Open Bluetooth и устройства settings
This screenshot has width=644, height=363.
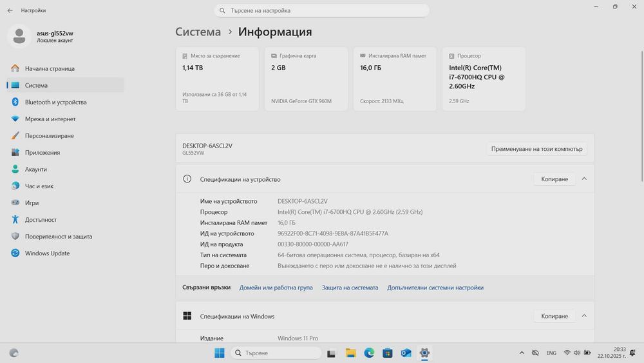[65, 102]
